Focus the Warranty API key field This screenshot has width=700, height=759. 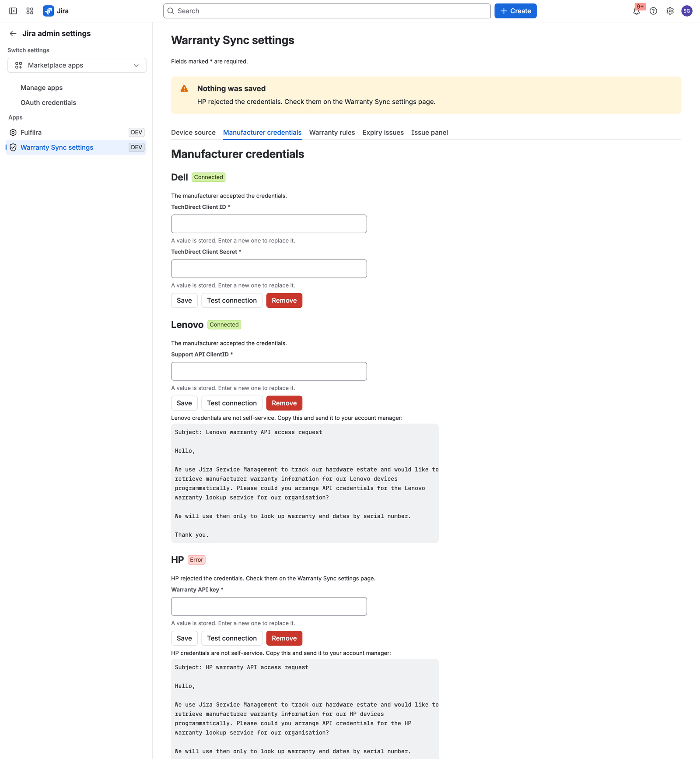(269, 607)
